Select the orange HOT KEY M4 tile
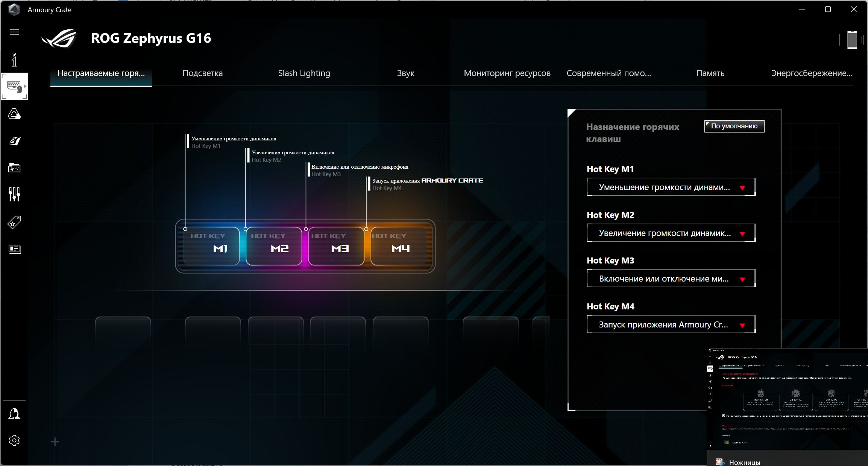868x466 pixels. 399,246
